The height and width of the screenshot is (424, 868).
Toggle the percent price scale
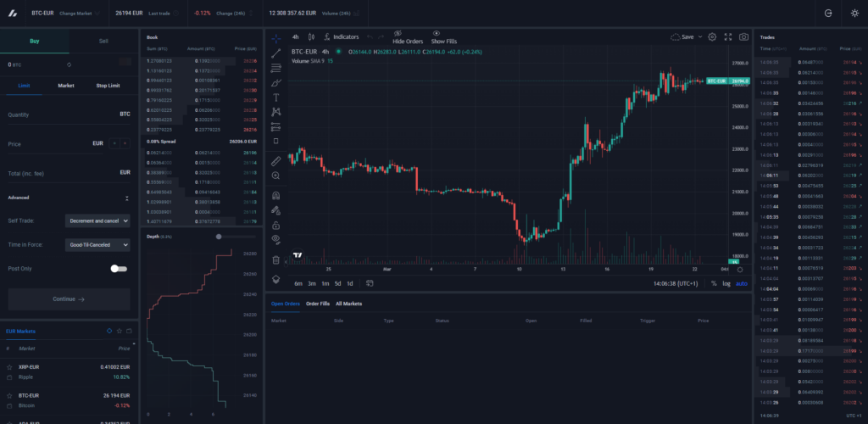(x=714, y=283)
